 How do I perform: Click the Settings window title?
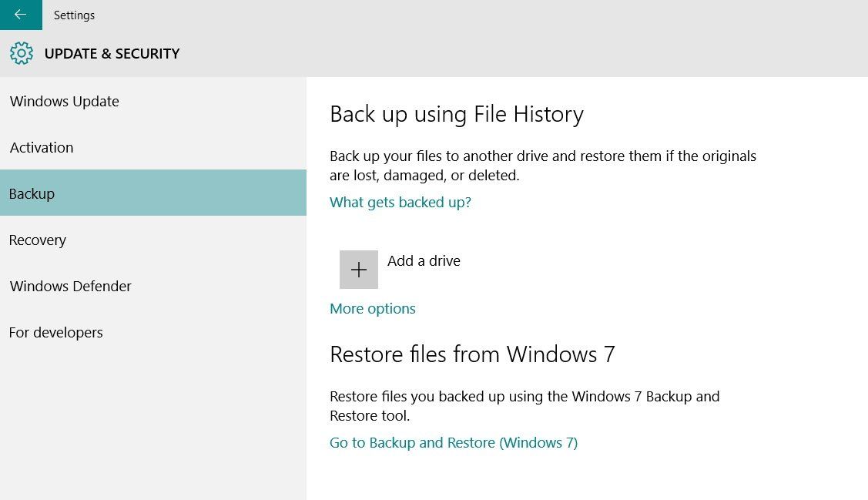click(x=74, y=15)
